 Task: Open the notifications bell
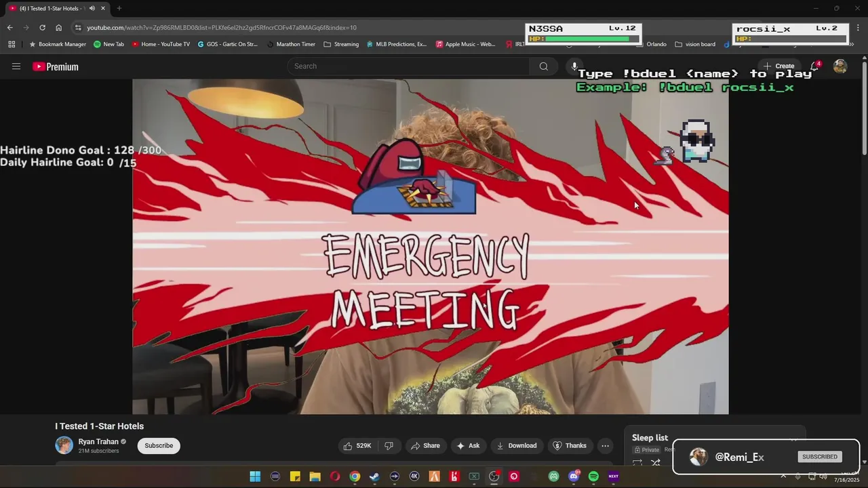(815, 66)
